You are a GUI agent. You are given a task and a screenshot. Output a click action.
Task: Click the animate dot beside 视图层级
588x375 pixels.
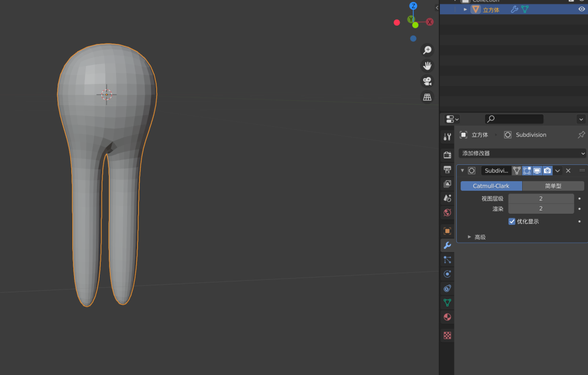pyautogui.click(x=579, y=198)
